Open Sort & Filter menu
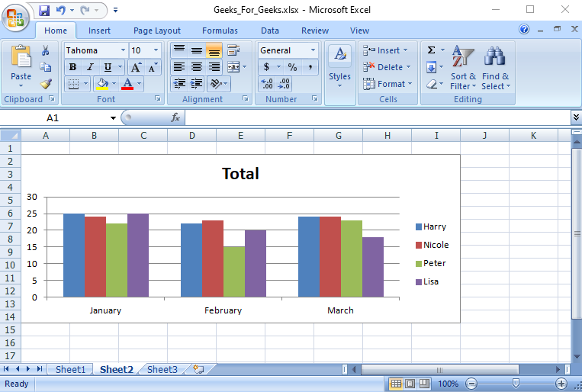582x392 pixels. click(x=463, y=68)
